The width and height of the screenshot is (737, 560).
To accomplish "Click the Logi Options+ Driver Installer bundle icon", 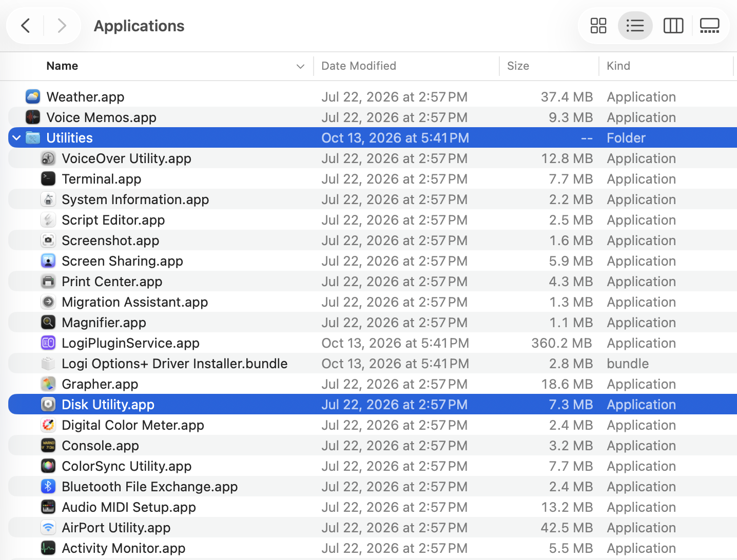I will click(48, 363).
